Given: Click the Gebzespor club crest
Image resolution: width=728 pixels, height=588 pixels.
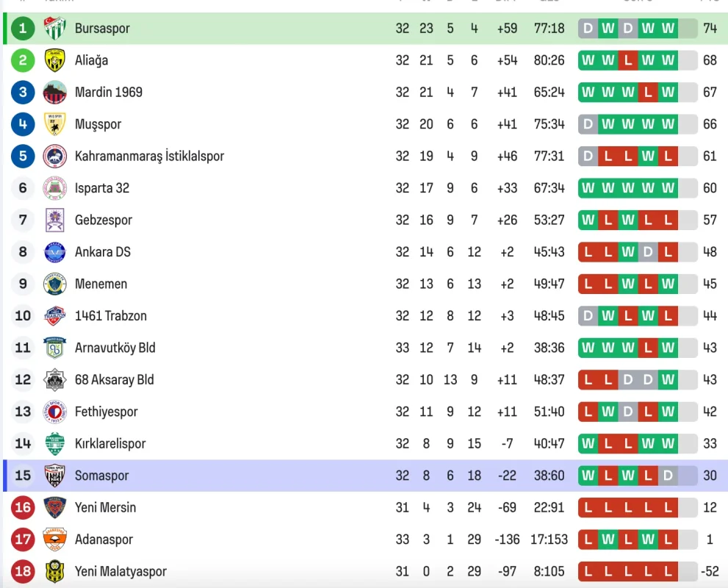Looking at the screenshot, I should pyautogui.click(x=55, y=220).
